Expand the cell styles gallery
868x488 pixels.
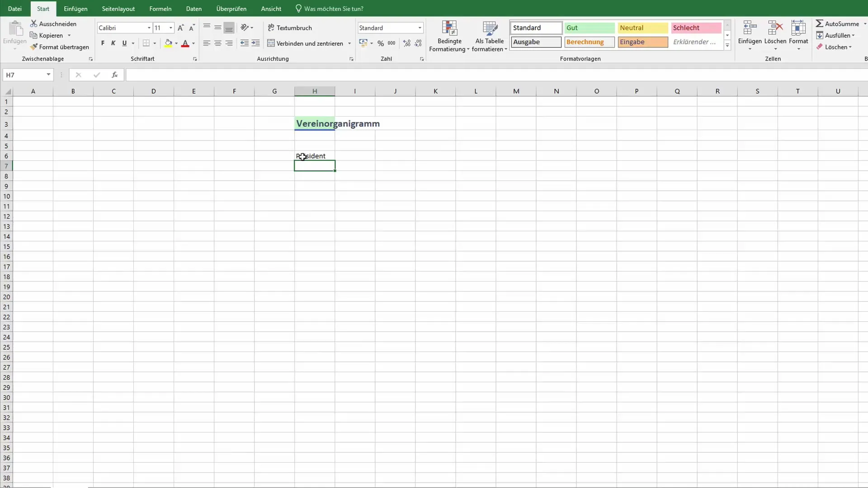click(x=727, y=45)
